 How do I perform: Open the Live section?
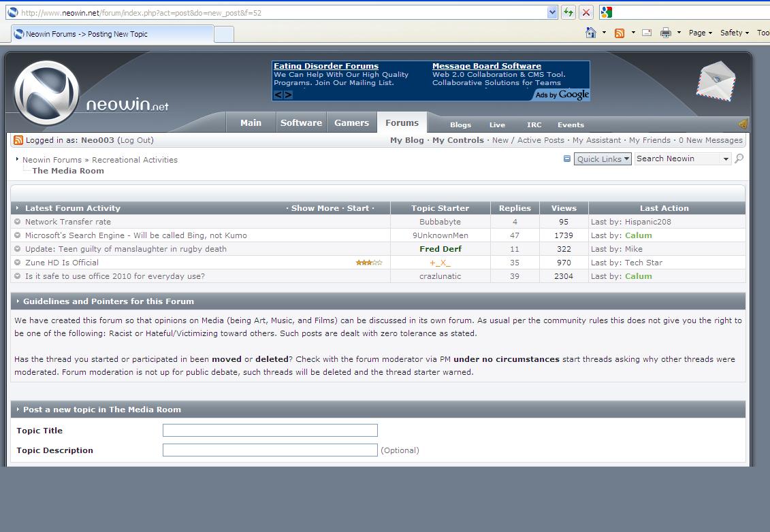coord(497,124)
